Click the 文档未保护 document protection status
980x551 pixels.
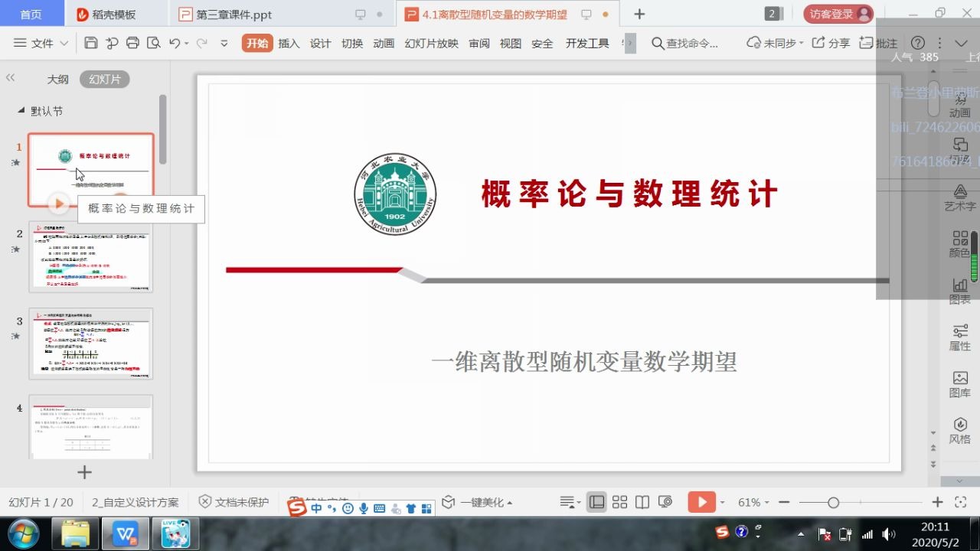[x=234, y=502]
